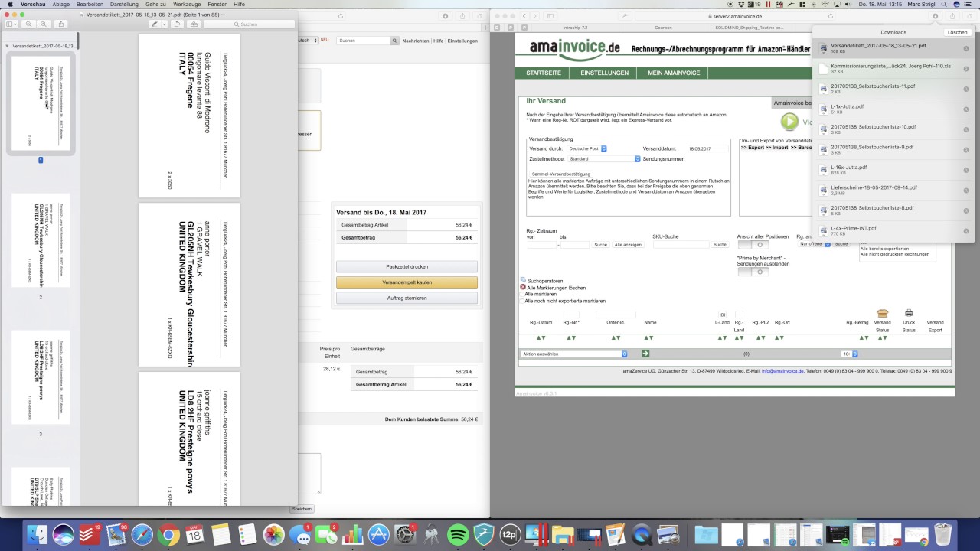This screenshot has height=551, width=980.
Task: Open App Store from the Dock
Action: click(x=379, y=534)
